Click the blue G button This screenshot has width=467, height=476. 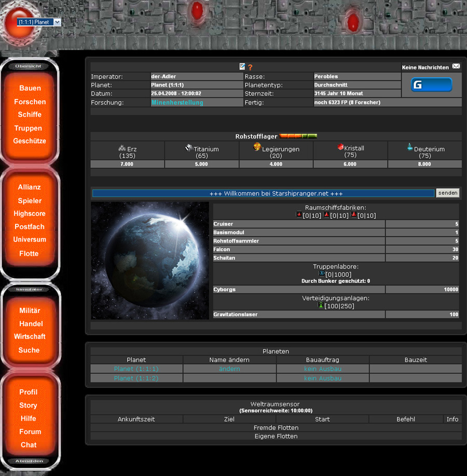point(431,85)
